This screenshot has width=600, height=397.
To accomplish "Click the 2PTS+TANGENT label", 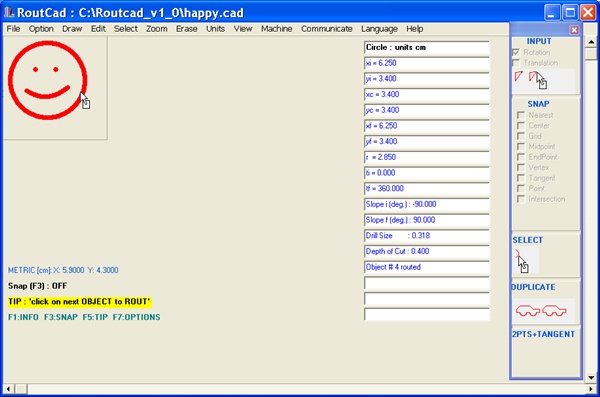I will (x=543, y=334).
